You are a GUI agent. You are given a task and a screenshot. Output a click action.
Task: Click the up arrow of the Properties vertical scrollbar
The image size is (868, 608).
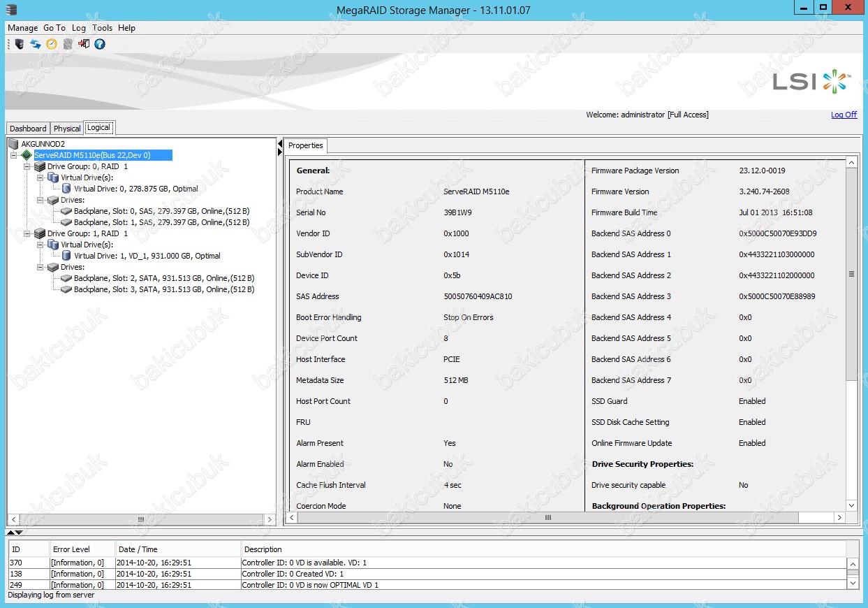(x=851, y=163)
